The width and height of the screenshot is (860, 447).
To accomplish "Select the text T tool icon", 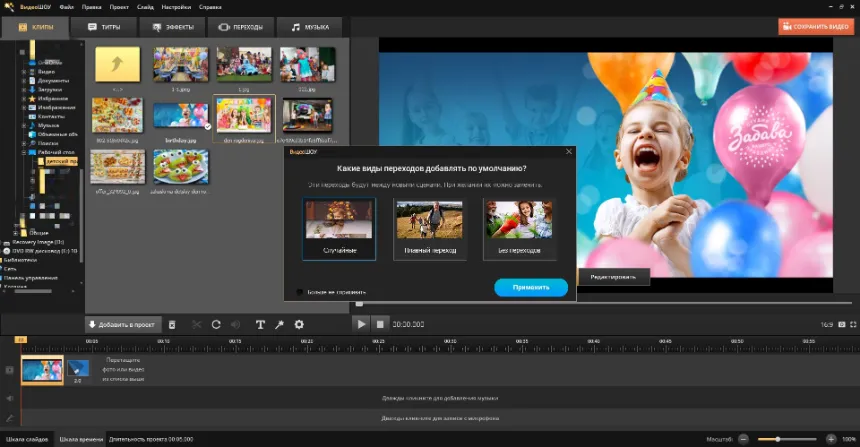I will [x=260, y=325].
